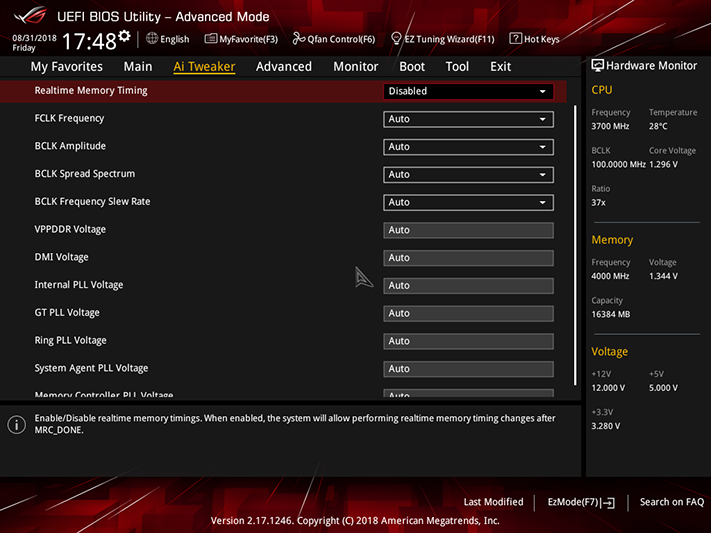Click the CPU temperature 28°C value

(x=658, y=127)
